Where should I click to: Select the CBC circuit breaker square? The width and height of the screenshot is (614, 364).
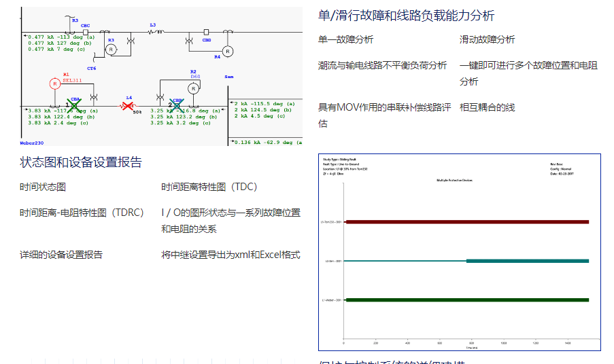pos(85,31)
